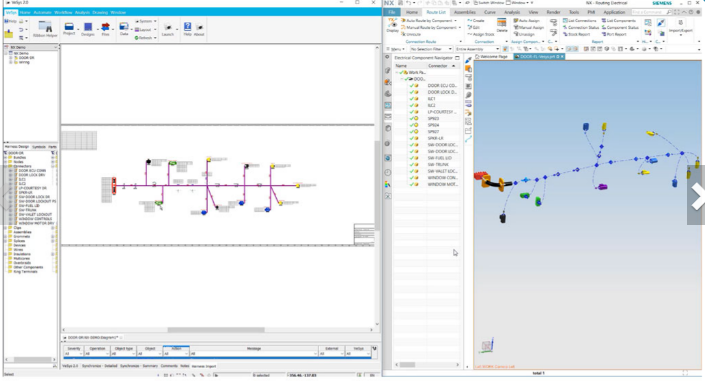Toggle the checkmark beside DOOR ECU CO... row
The height and width of the screenshot is (386, 705).
tap(411, 85)
